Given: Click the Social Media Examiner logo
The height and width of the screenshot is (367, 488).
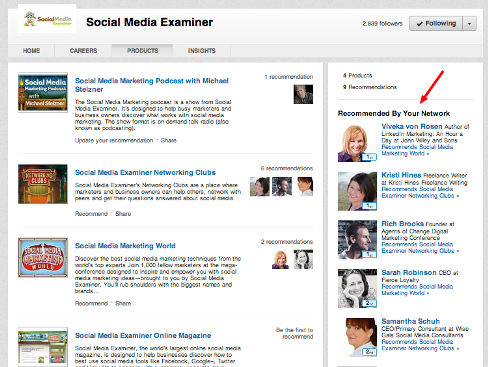Looking at the screenshot, I should (x=47, y=19).
